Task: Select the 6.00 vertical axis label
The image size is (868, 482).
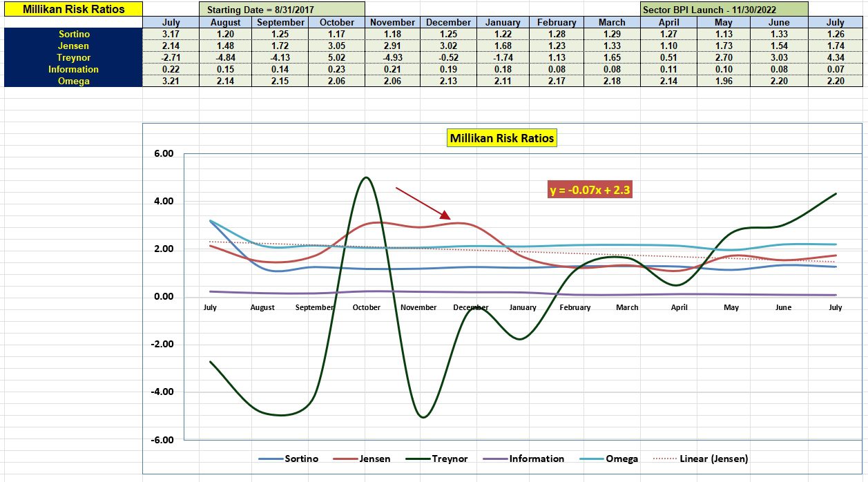Action: 164,154
